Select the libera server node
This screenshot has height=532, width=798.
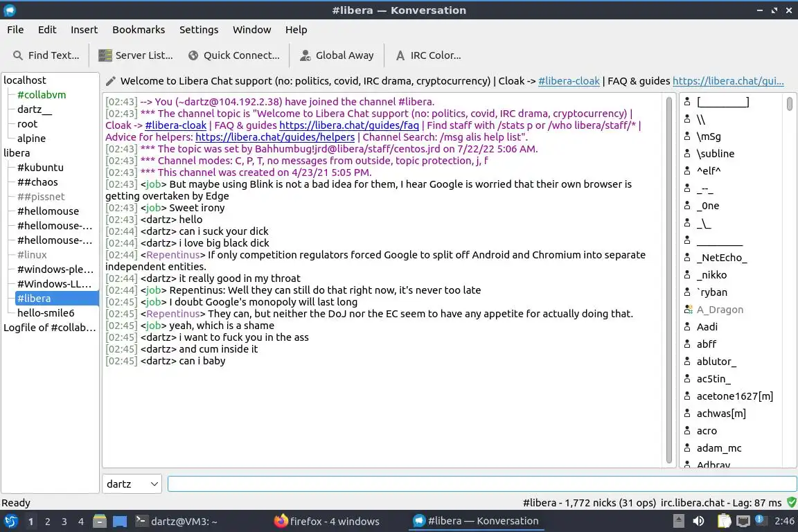[17, 152]
